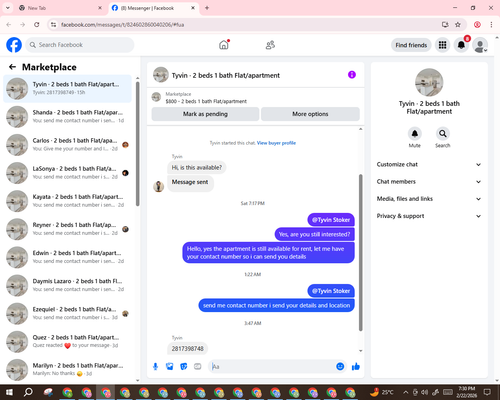500x400 pixels.
Task: Click the chat messages scrollbar
Action: tap(360, 253)
